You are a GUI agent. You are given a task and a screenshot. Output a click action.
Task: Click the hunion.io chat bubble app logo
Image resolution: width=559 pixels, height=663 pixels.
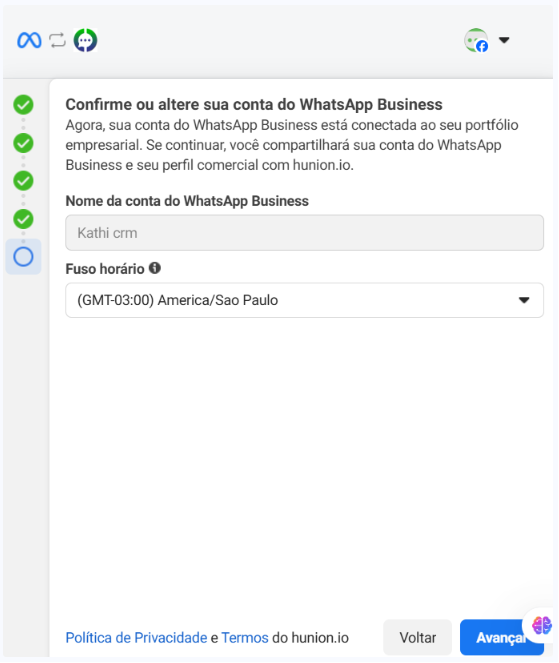85,40
